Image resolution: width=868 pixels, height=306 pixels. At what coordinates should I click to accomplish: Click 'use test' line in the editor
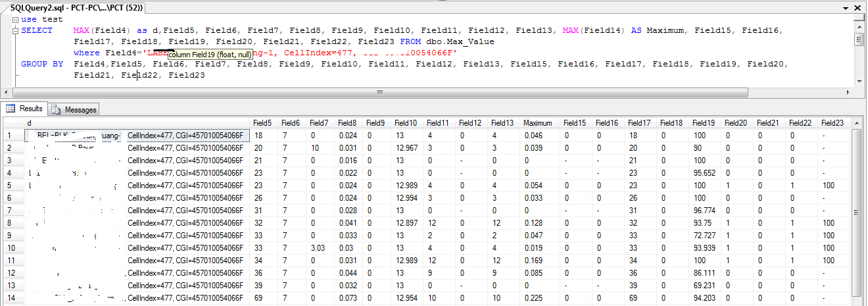point(42,20)
